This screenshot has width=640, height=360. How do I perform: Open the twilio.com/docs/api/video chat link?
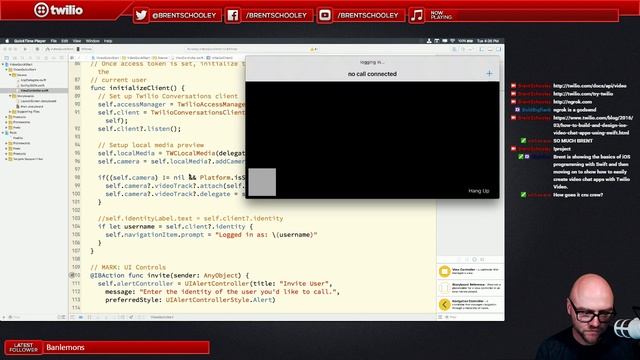pyautogui.click(x=589, y=86)
